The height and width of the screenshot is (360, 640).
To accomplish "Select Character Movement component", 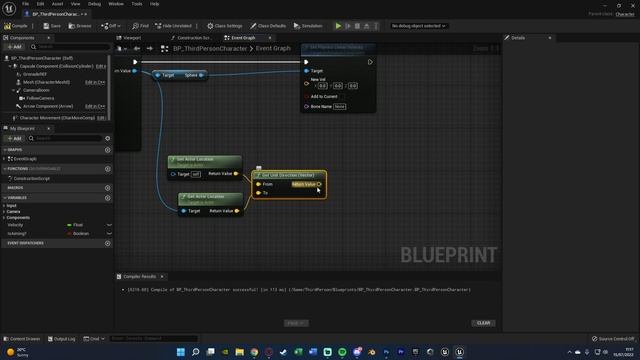I will [x=56, y=118].
